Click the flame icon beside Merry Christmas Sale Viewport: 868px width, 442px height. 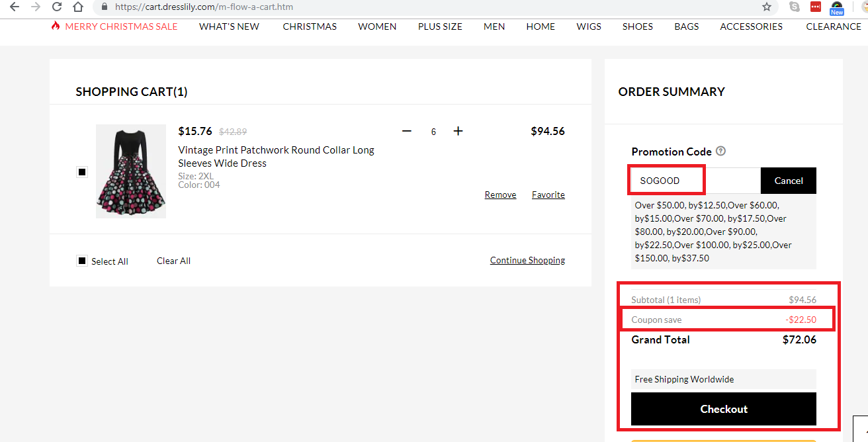[x=54, y=26]
